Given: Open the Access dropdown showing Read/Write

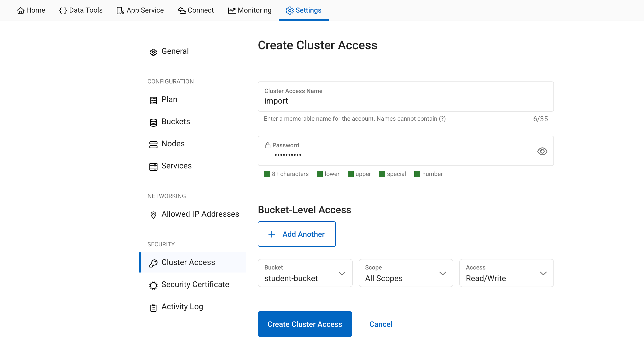Looking at the screenshot, I should [x=506, y=273].
